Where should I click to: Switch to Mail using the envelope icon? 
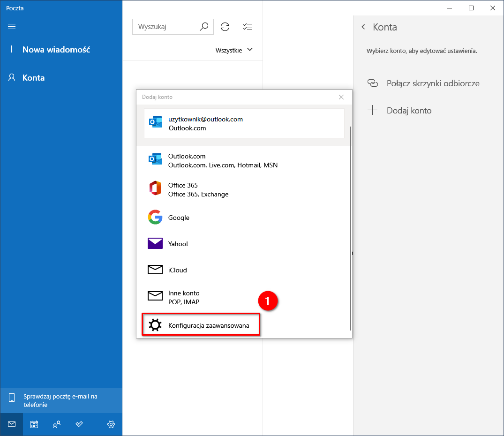[12, 424]
